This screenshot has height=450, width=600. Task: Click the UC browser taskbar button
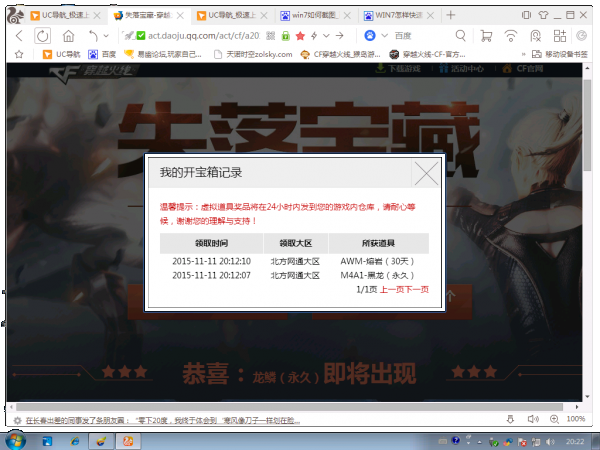128,442
